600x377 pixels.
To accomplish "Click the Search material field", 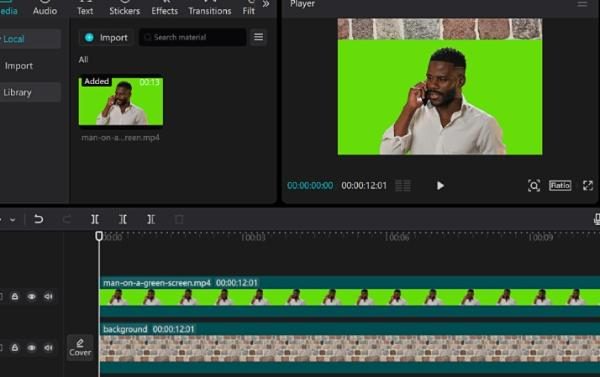I will click(192, 37).
